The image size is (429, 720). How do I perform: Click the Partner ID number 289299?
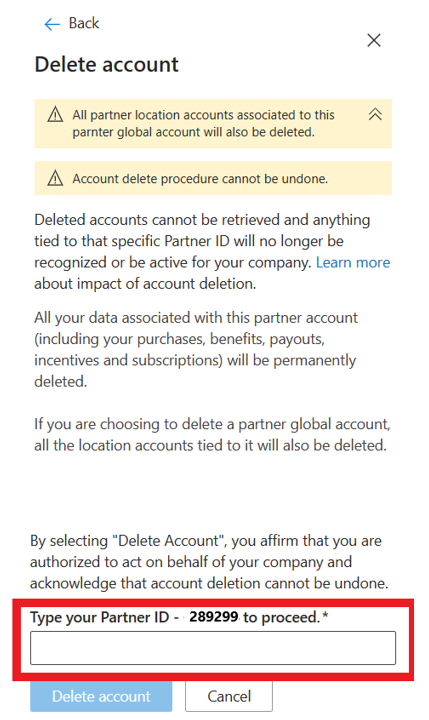(x=214, y=616)
